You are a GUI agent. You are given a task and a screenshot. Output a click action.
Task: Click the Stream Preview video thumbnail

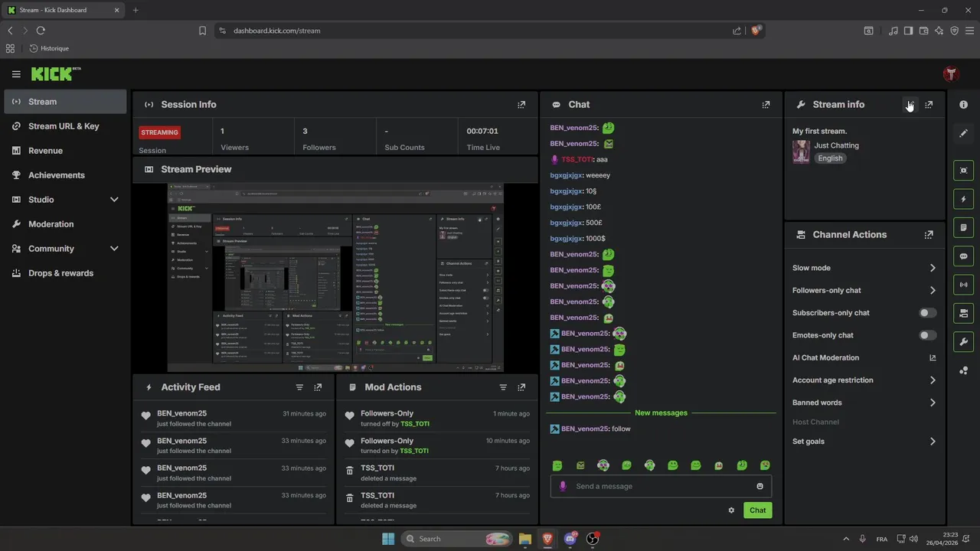pyautogui.click(x=335, y=278)
